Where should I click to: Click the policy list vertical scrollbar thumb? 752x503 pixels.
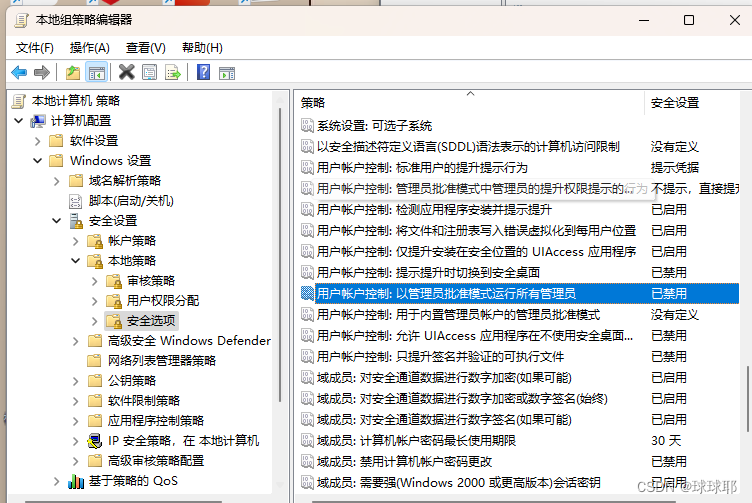pyautogui.click(x=748, y=399)
